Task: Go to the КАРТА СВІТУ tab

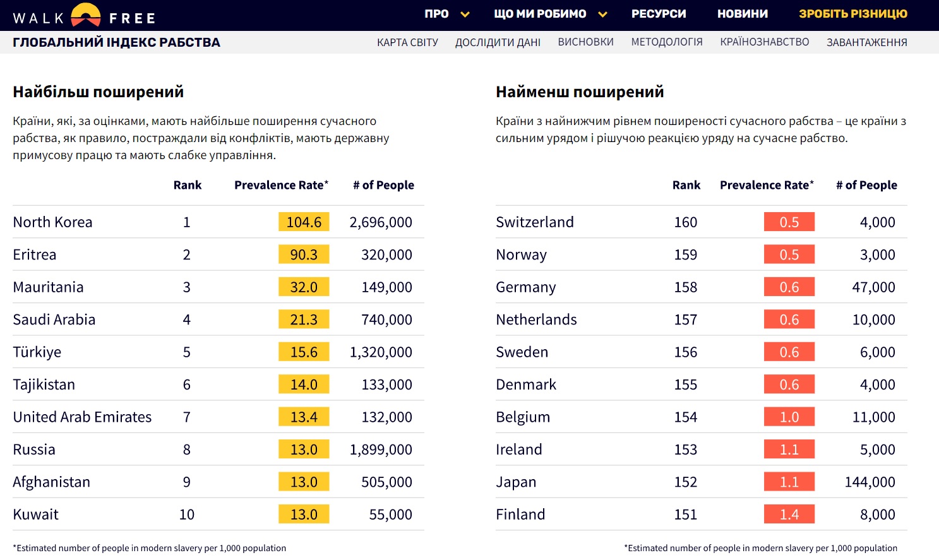Action: point(407,42)
